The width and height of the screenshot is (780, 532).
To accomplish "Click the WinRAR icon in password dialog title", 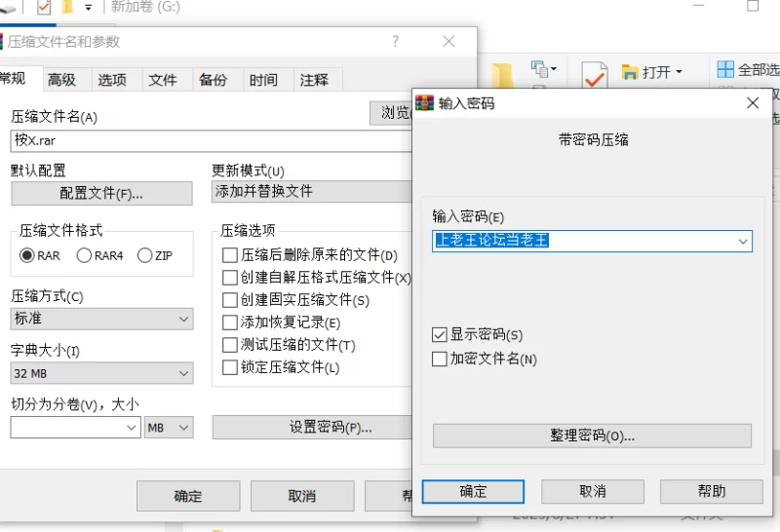I will pyautogui.click(x=424, y=102).
